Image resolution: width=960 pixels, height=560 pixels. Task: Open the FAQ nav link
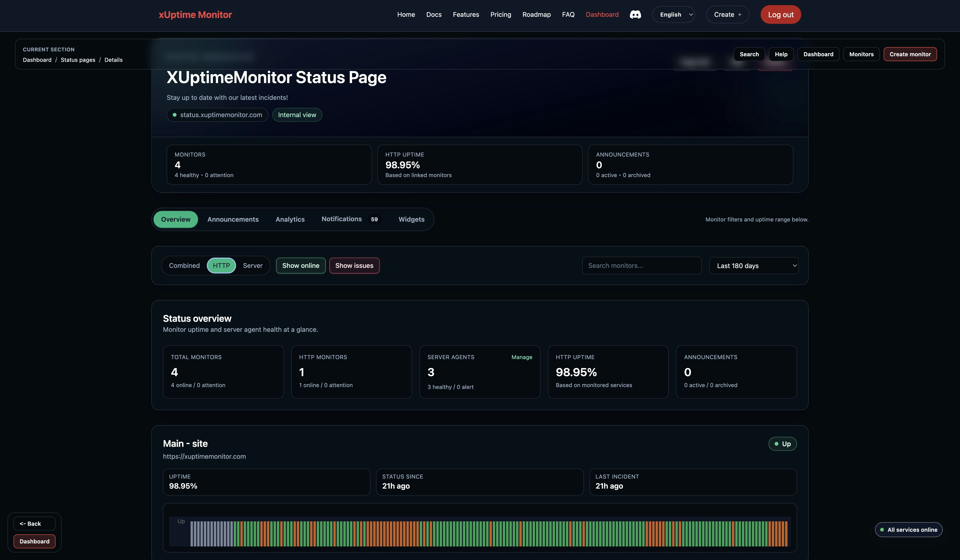568,14
